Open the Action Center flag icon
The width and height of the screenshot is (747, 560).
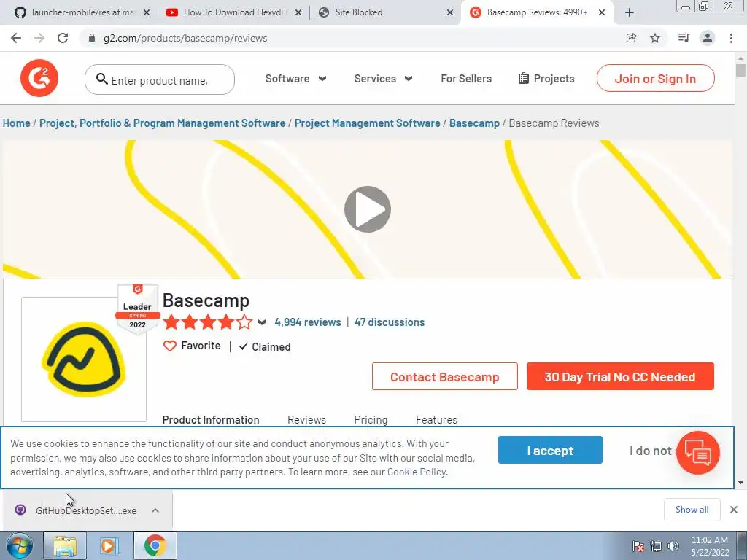[x=638, y=546]
